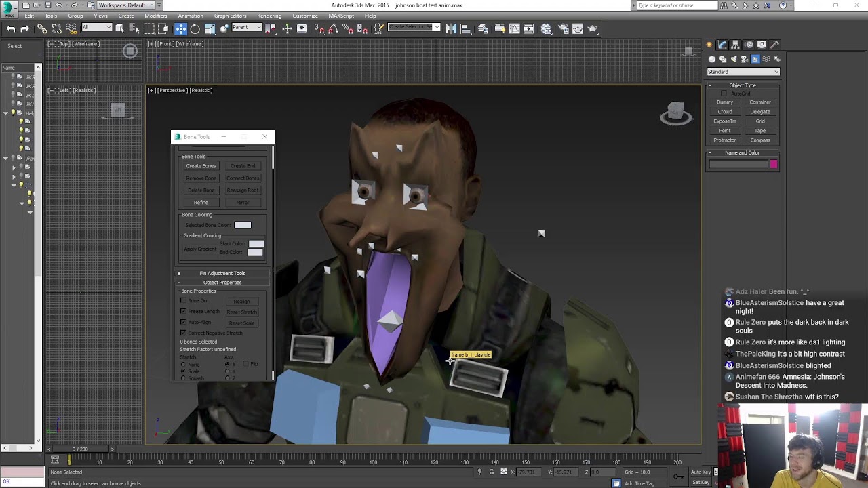Activate the Select and Link tool
The height and width of the screenshot is (488, 868).
[x=42, y=28]
